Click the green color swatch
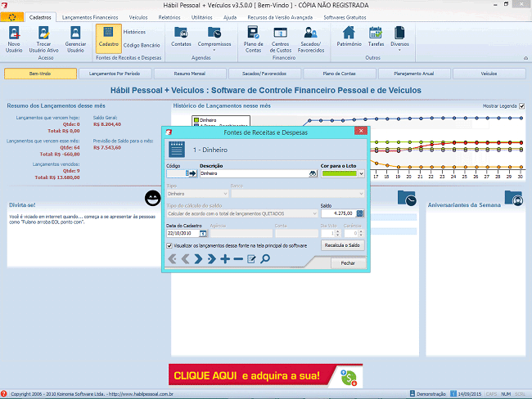Image resolution: width=532 pixels, height=399 pixels. pos(340,173)
